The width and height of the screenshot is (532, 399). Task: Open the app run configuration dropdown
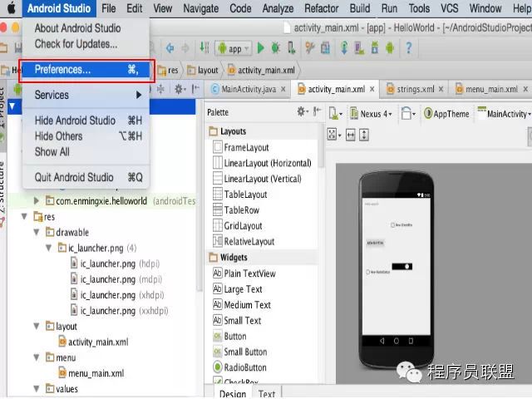click(x=234, y=48)
